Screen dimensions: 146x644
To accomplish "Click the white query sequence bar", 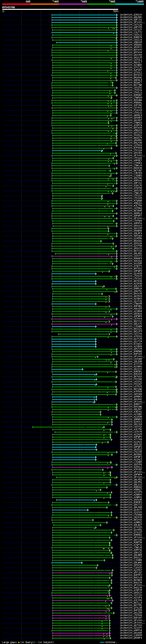I will click(60, 9).
